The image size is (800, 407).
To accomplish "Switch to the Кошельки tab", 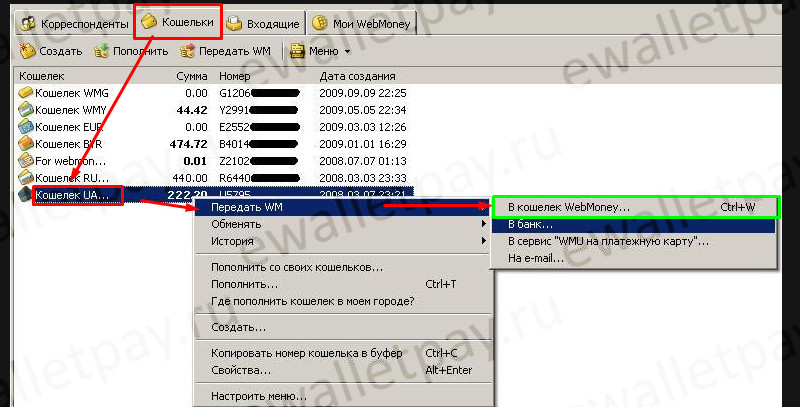I will pyautogui.click(x=178, y=22).
